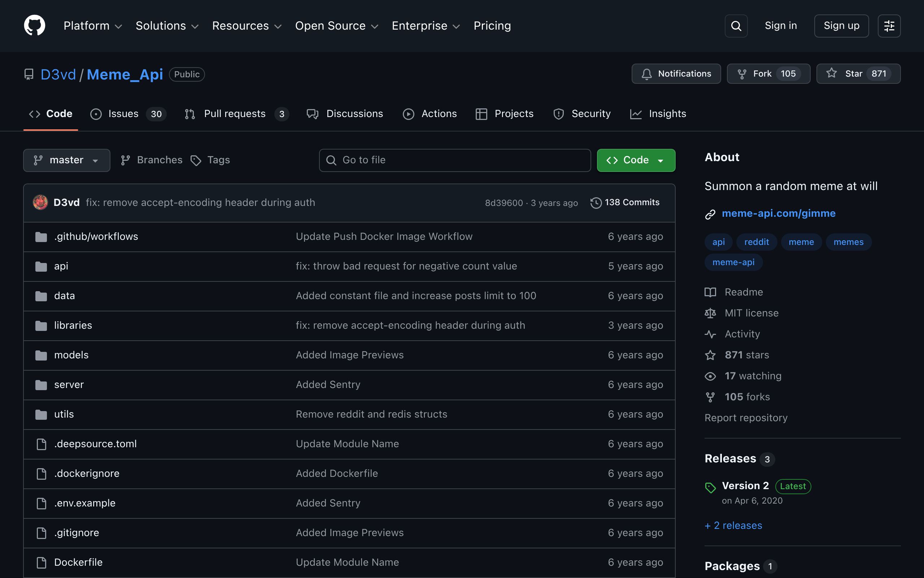This screenshot has height=578, width=924.
Task: Open commit hash 8d39600
Action: [x=504, y=203]
